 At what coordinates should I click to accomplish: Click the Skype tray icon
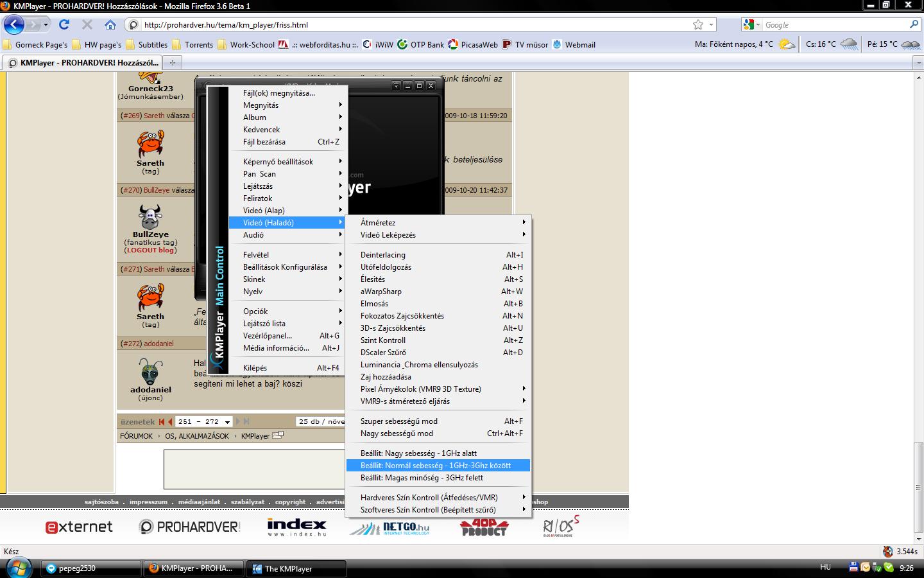(889, 567)
